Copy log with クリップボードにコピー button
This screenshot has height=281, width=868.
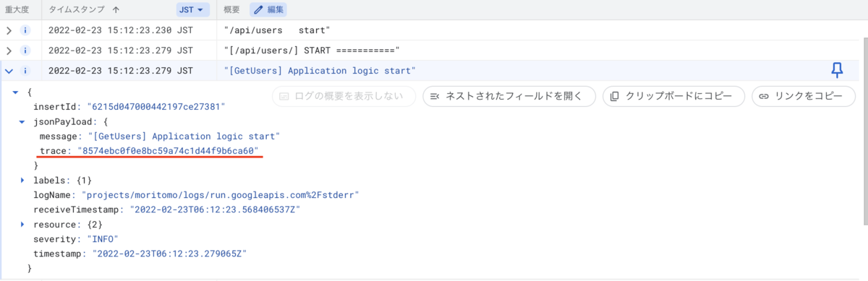pos(673,96)
